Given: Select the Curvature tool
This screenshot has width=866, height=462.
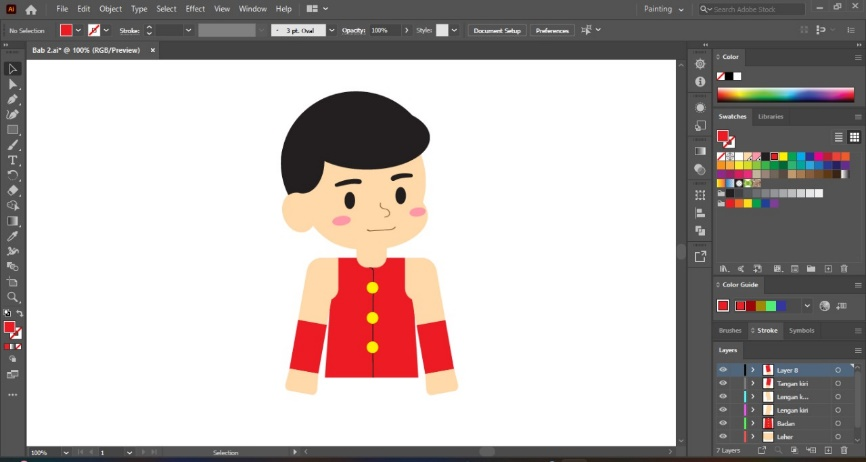Looking at the screenshot, I should coord(12,114).
